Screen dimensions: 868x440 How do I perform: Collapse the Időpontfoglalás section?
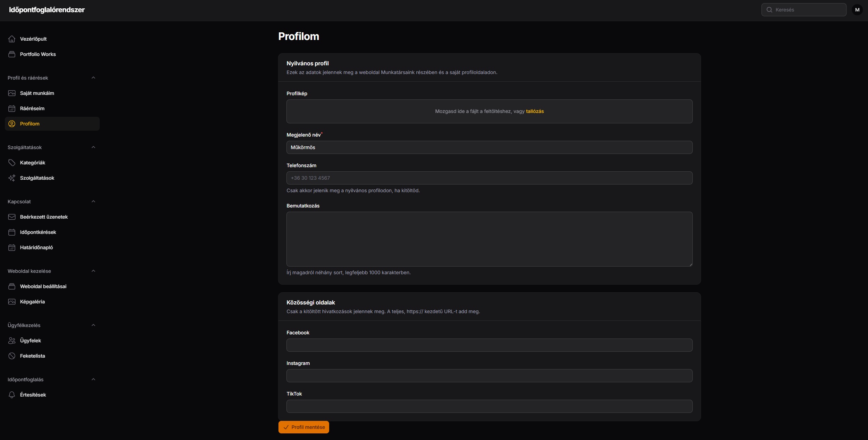(x=93, y=380)
